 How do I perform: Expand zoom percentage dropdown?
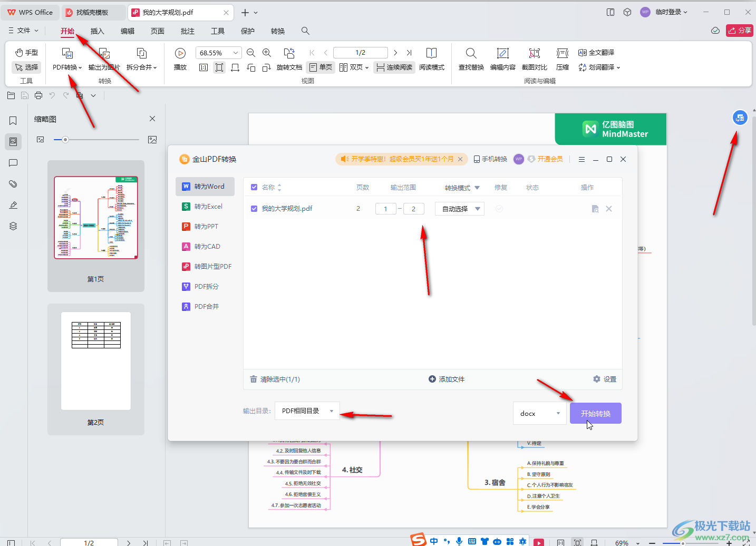click(235, 53)
